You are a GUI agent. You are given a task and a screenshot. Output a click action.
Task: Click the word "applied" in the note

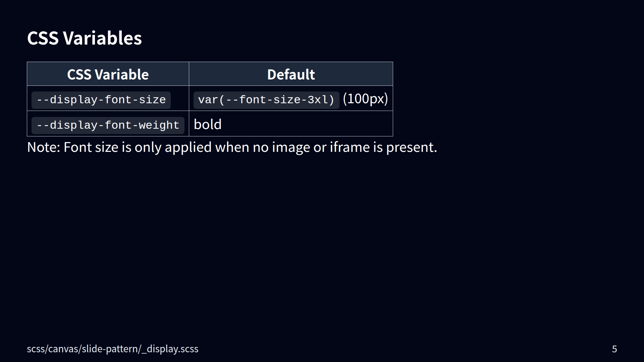pos(188,148)
